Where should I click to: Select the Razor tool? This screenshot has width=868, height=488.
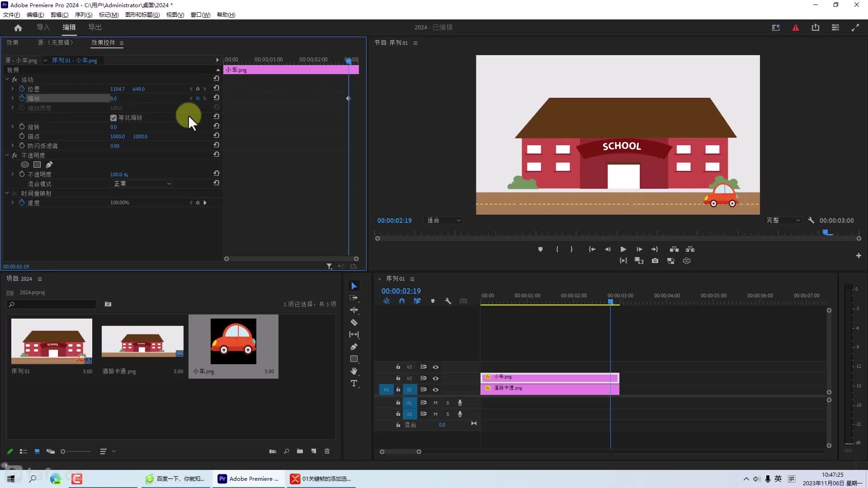tap(354, 322)
